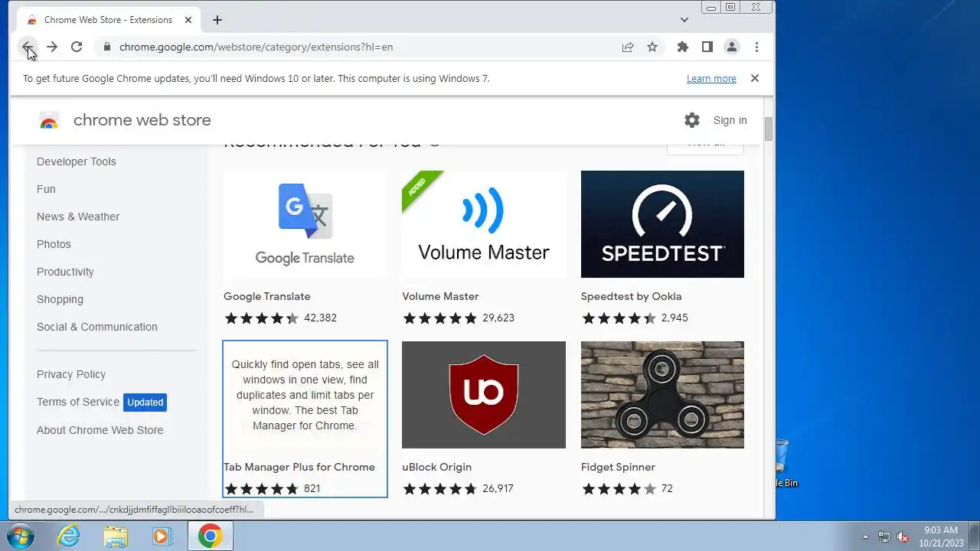Viewport: 980px width, 551px height.
Task: Click the Fidget Spinner title text
Action: pos(618,467)
